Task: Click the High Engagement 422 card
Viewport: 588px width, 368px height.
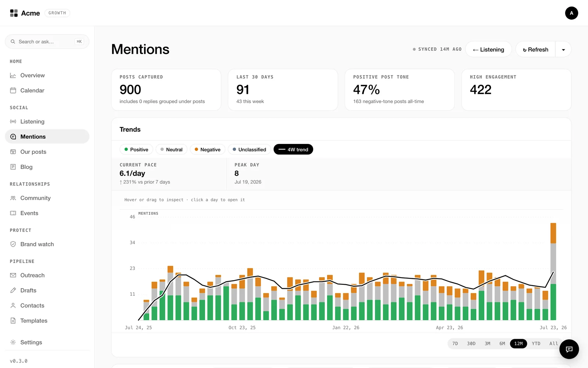Action: pyautogui.click(x=516, y=90)
